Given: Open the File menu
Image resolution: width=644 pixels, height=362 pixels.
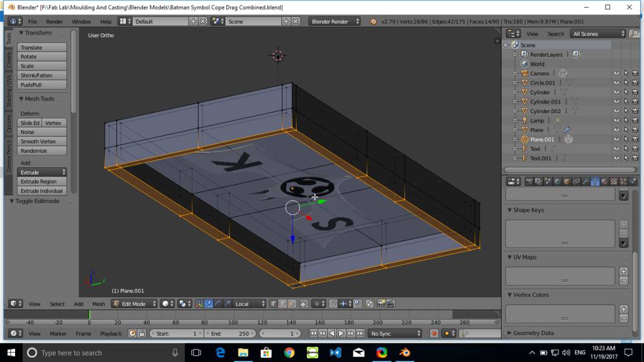Looking at the screenshot, I should coord(33,21).
